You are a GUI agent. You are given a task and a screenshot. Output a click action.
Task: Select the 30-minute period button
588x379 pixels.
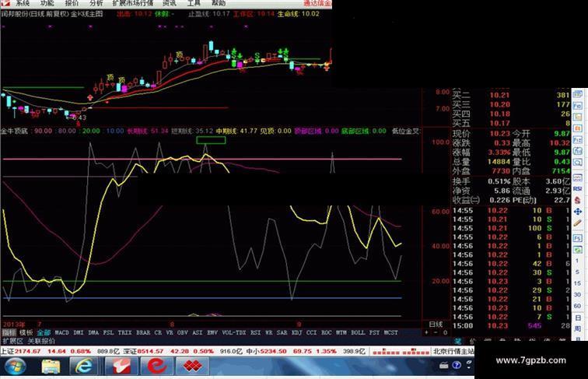577,295
